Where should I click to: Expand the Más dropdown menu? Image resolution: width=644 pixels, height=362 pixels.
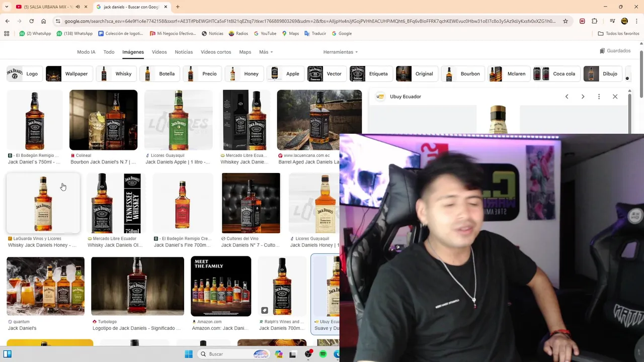(266, 52)
